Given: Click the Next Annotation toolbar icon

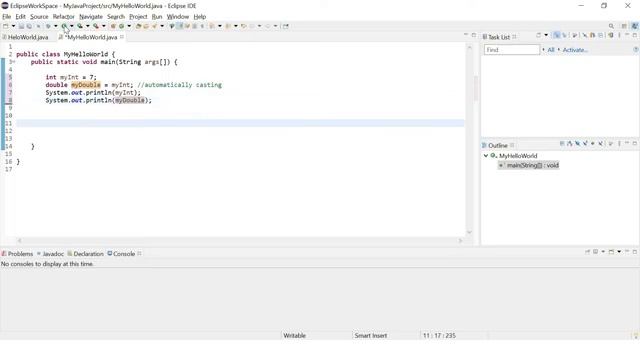Looking at the screenshot, I should (212, 26).
